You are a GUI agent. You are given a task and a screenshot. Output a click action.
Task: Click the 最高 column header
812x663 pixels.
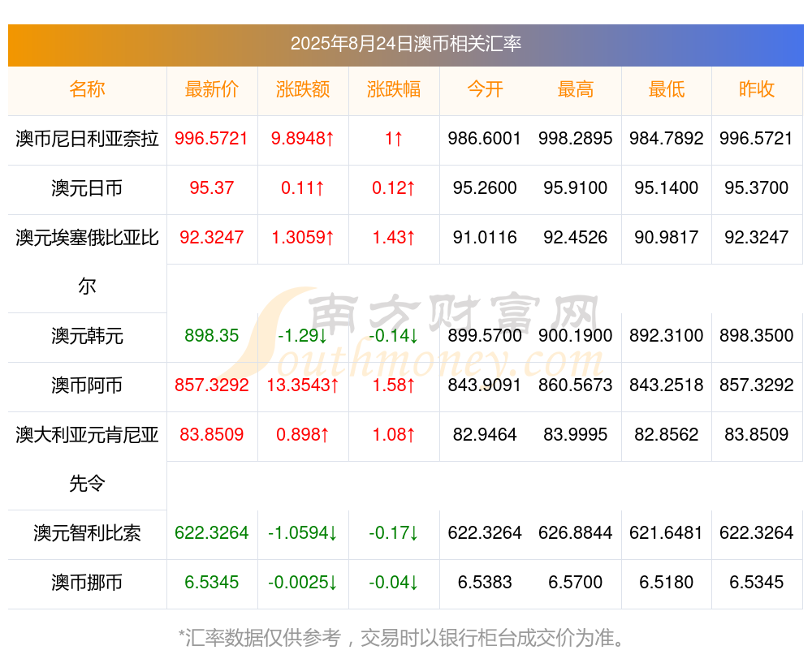(x=576, y=89)
